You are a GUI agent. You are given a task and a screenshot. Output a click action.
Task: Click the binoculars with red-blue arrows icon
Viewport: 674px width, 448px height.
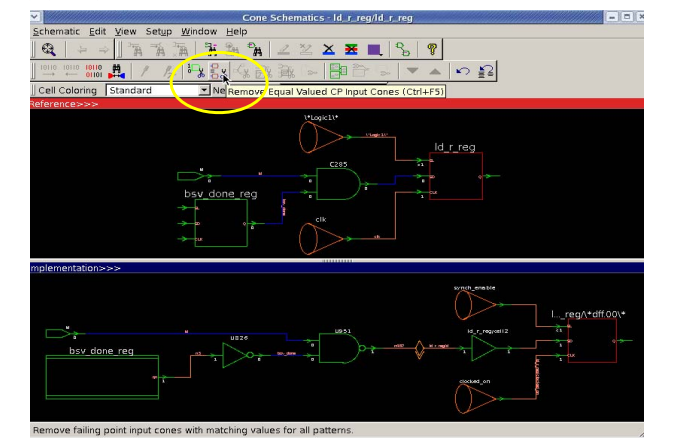(116, 71)
